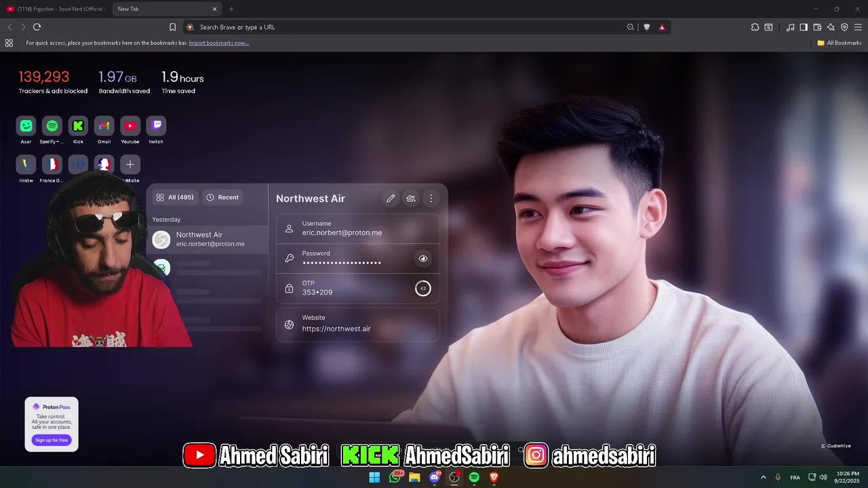Screen dimensions: 868x488
Task: Close the New Tab tab
Action: coord(215,9)
